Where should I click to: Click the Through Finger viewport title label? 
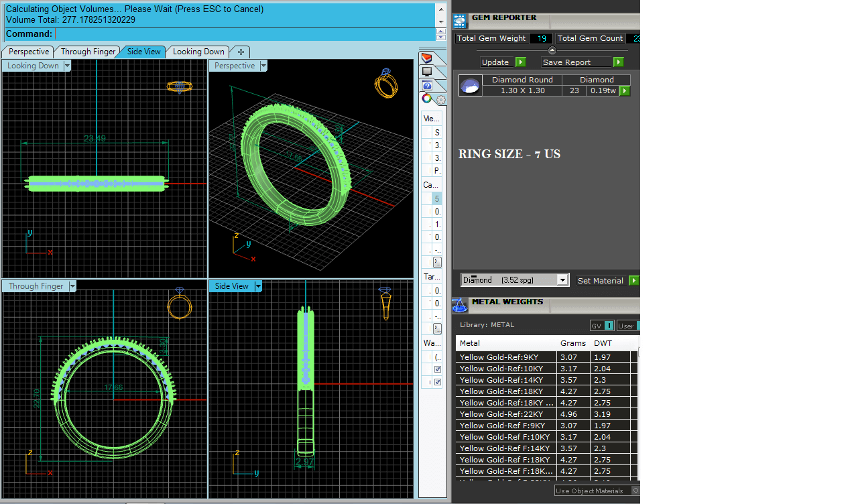click(36, 286)
